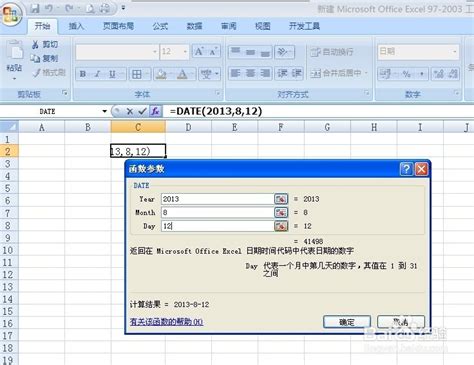Image resolution: width=474 pixels, height=365 pixels.
Task: Switch to the 插入 ribbon tab
Action: coord(76,26)
